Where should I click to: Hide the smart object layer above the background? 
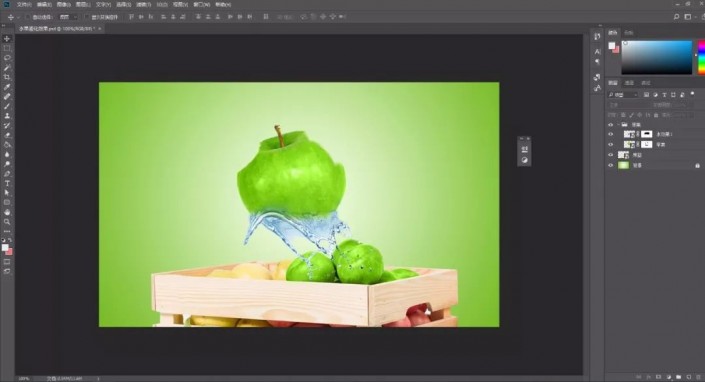[610, 155]
